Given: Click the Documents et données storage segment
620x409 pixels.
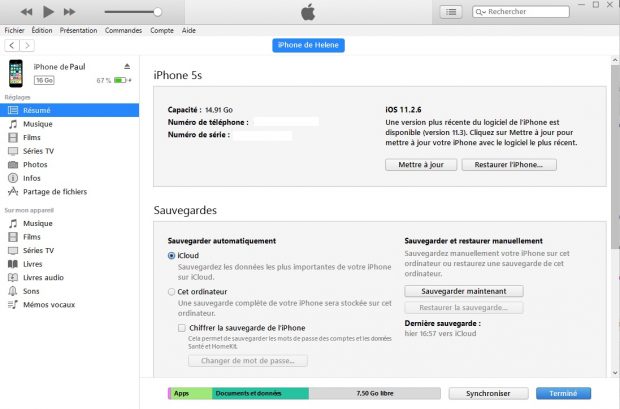Looking at the screenshot, I should [x=260, y=394].
